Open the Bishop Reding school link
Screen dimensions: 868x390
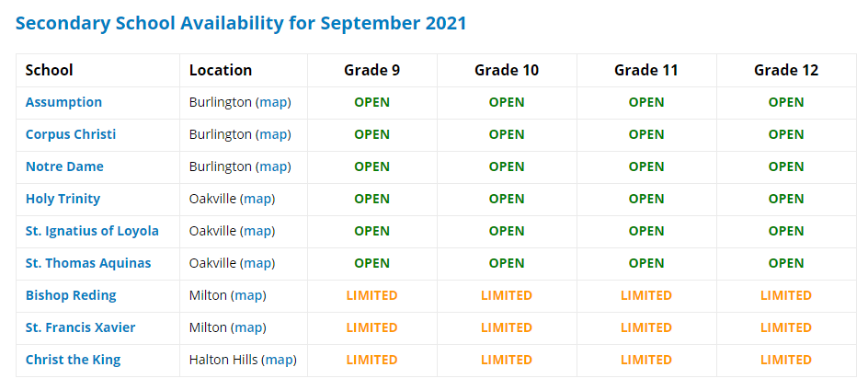point(71,295)
